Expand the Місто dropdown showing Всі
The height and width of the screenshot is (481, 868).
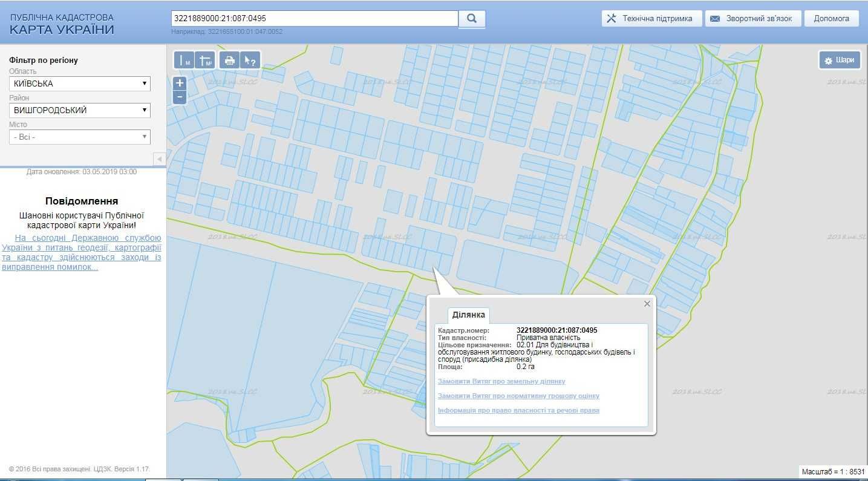click(x=80, y=137)
